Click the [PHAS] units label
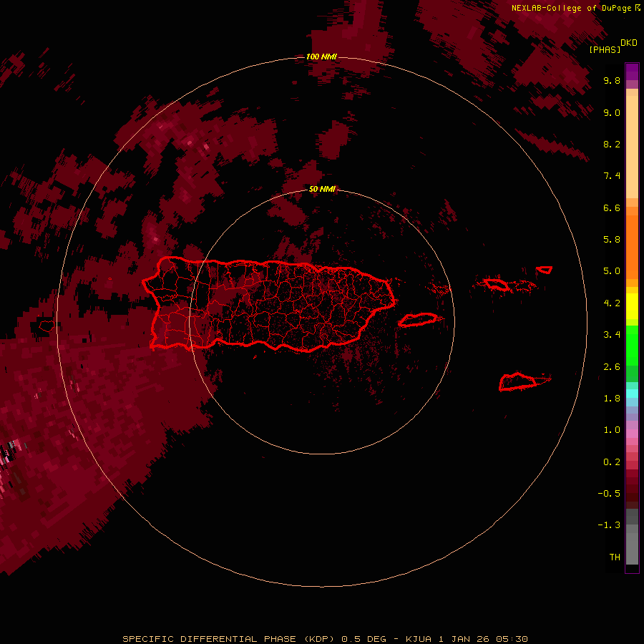 tap(605, 49)
